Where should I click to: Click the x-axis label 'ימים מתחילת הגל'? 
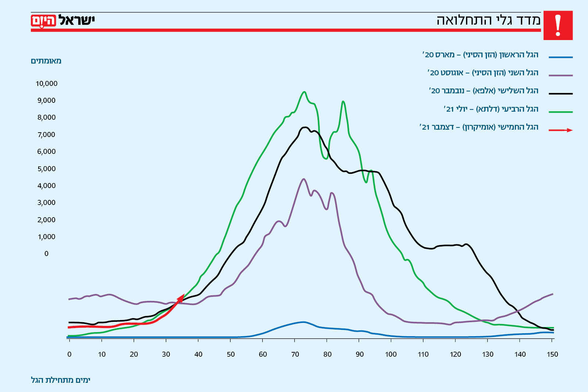click(61, 380)
